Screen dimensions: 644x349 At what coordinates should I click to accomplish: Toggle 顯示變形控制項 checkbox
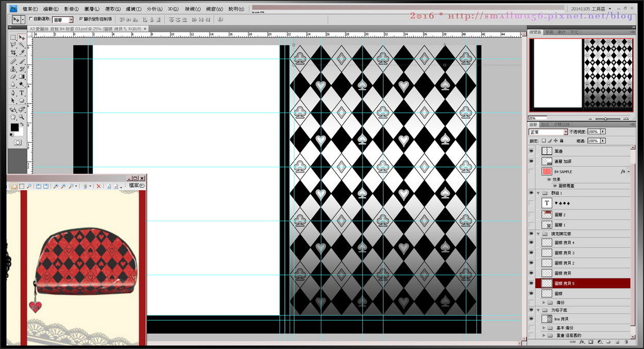(80, 19)
